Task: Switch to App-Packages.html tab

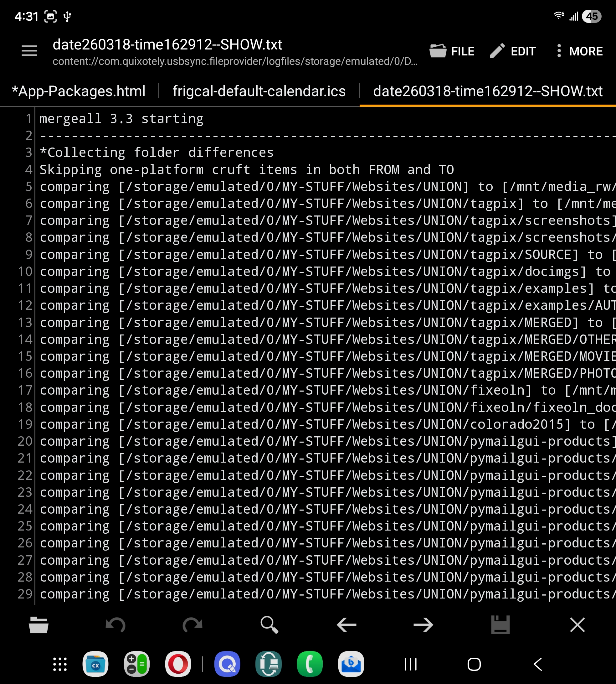Action: click(79, 91)
